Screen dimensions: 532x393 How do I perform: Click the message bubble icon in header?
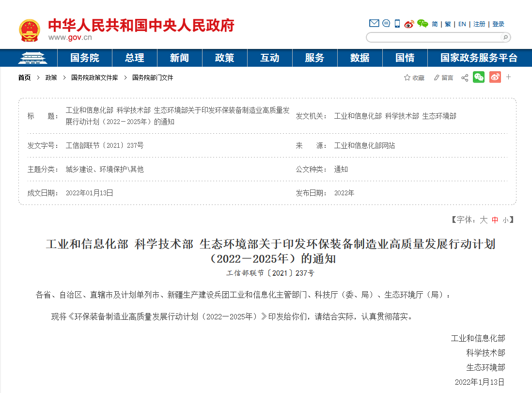pyautogui.click(x=386, y=23)
